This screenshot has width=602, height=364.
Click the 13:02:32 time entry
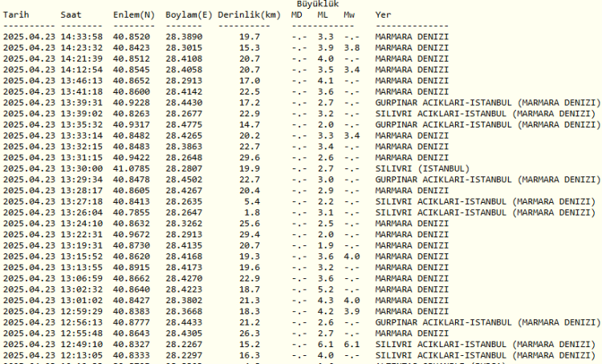(x=81, y=289)
